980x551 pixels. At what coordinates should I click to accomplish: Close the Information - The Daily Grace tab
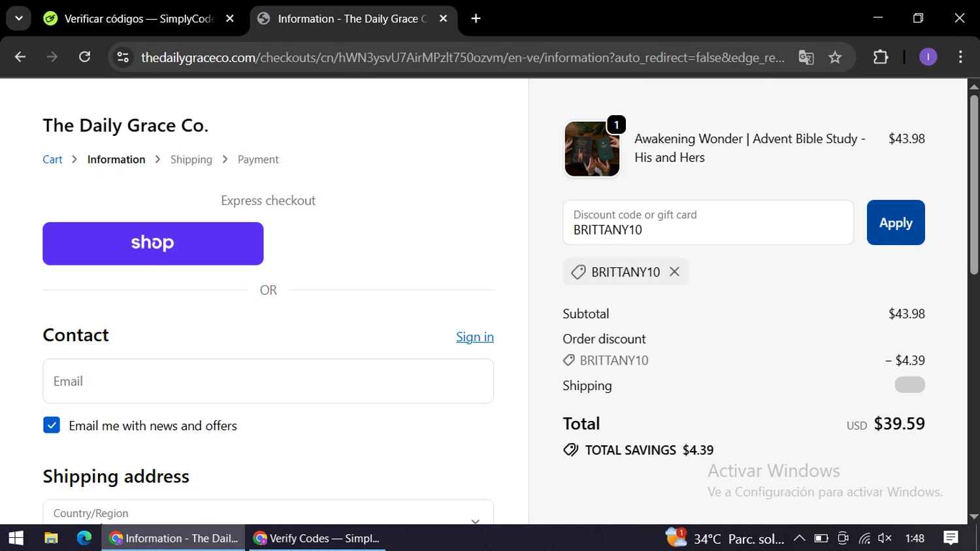(x=443, y=18)
